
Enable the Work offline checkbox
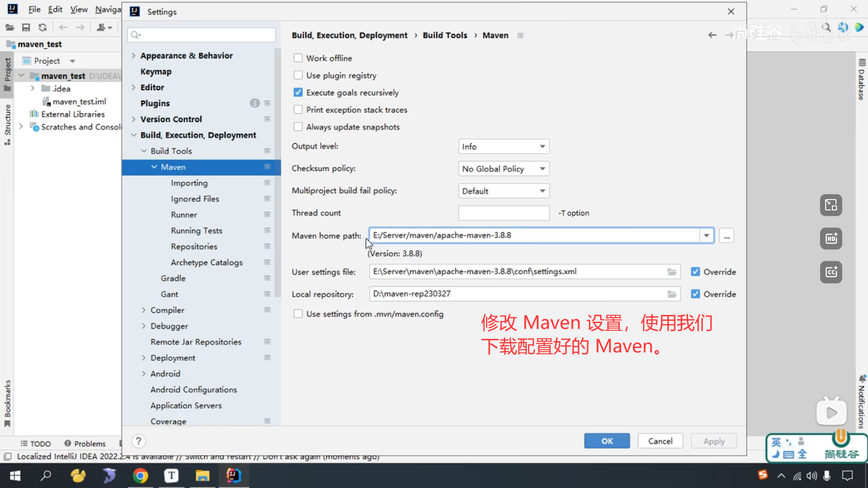coord(298,58)
